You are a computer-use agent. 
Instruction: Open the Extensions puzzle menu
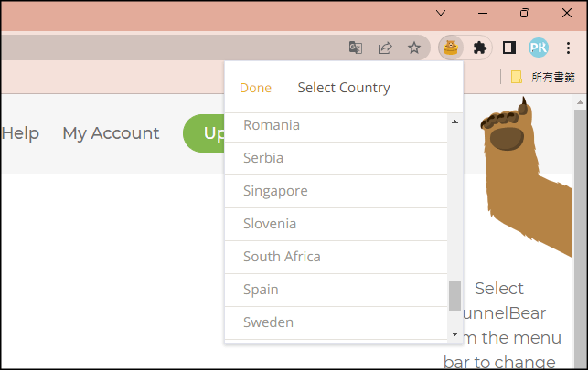tap(479, 48)
